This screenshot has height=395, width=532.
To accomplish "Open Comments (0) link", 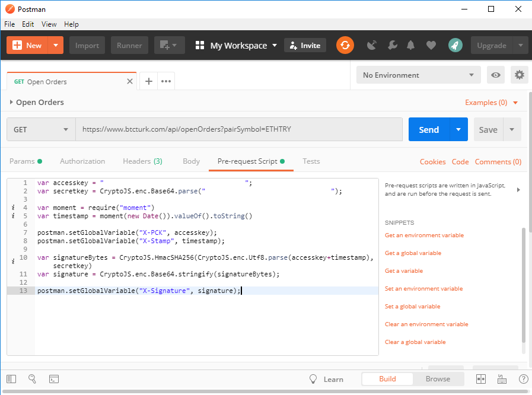I will click(498, 162).
